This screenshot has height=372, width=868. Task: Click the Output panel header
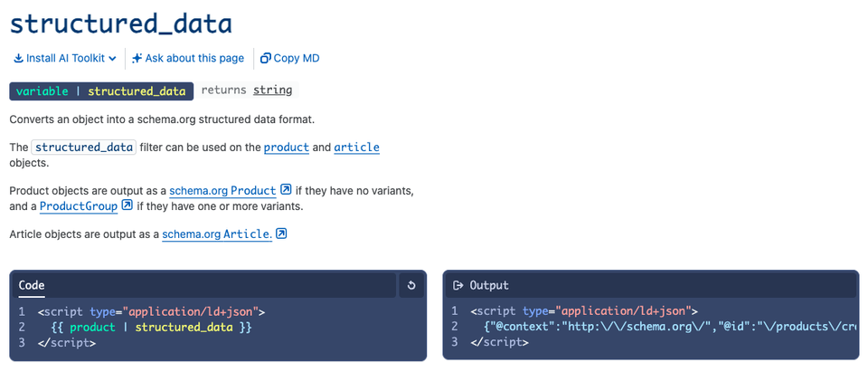(651, 285)
